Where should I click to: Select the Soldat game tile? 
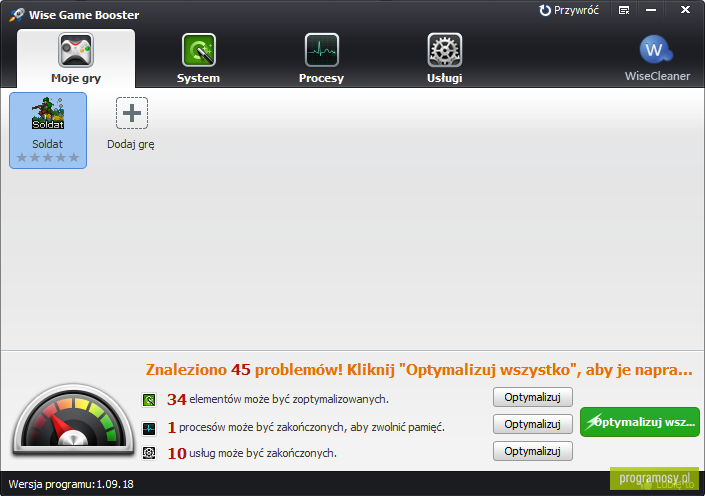(48, 130)
